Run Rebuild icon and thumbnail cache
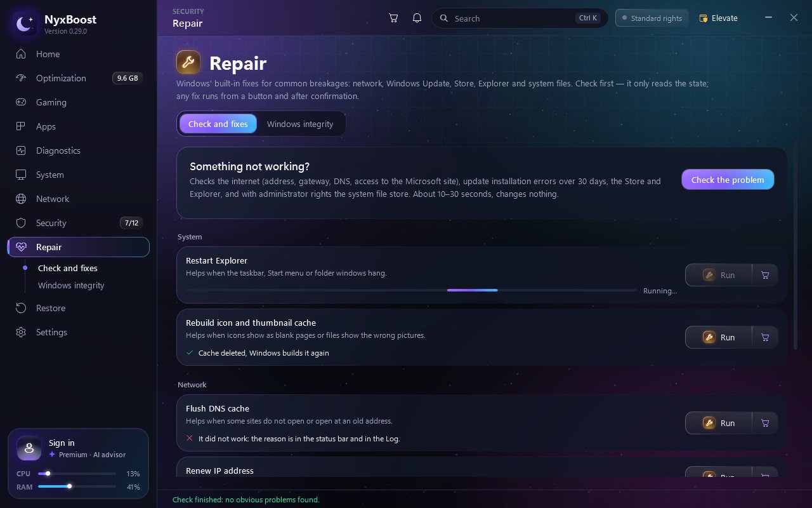This screenshot has height=508, width=812. point(719,337)
